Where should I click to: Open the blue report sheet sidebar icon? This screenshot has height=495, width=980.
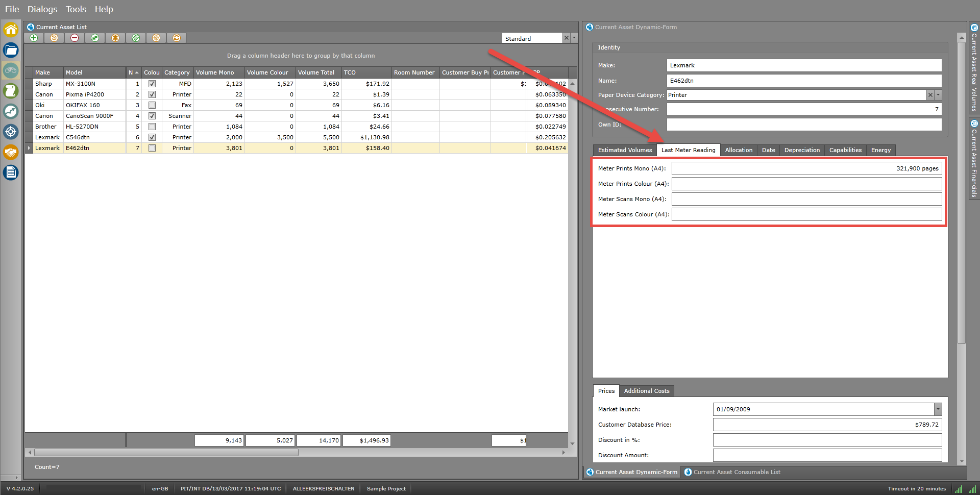coord(11,172)
